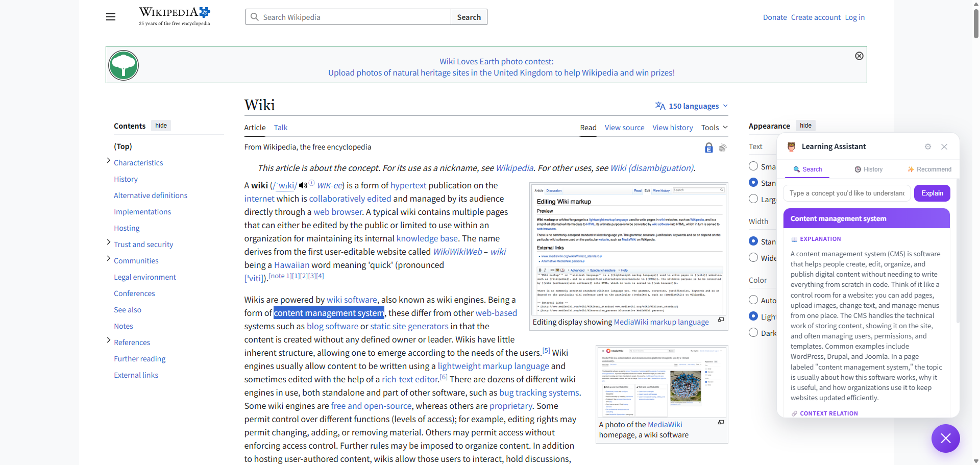Open the 150 languages dropdown

692,106
